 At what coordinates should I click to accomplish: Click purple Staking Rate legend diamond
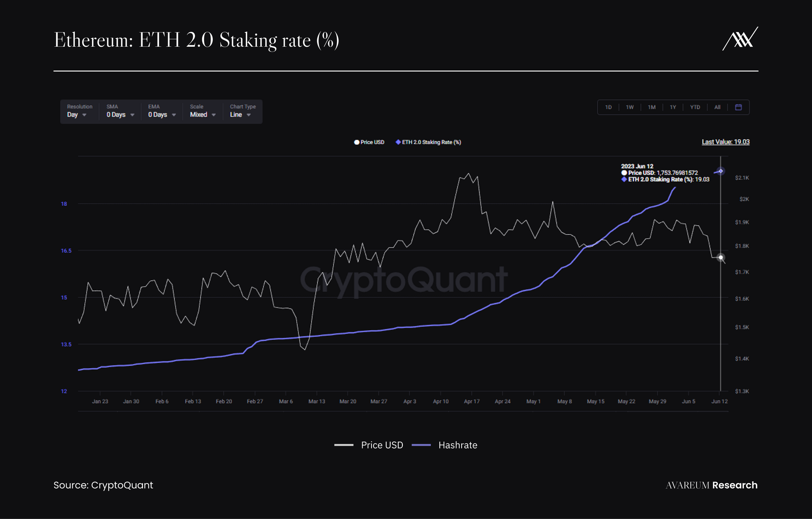click(398, 142)
